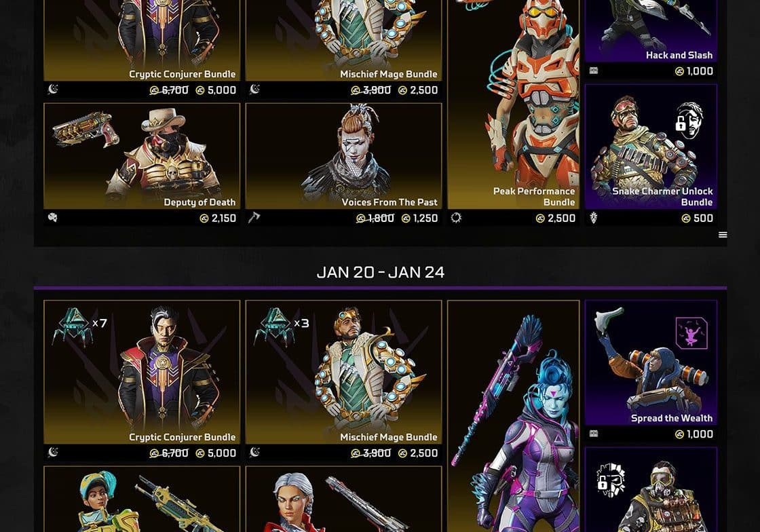Open the Voices From The Past item tile

[x=343, y=156]
